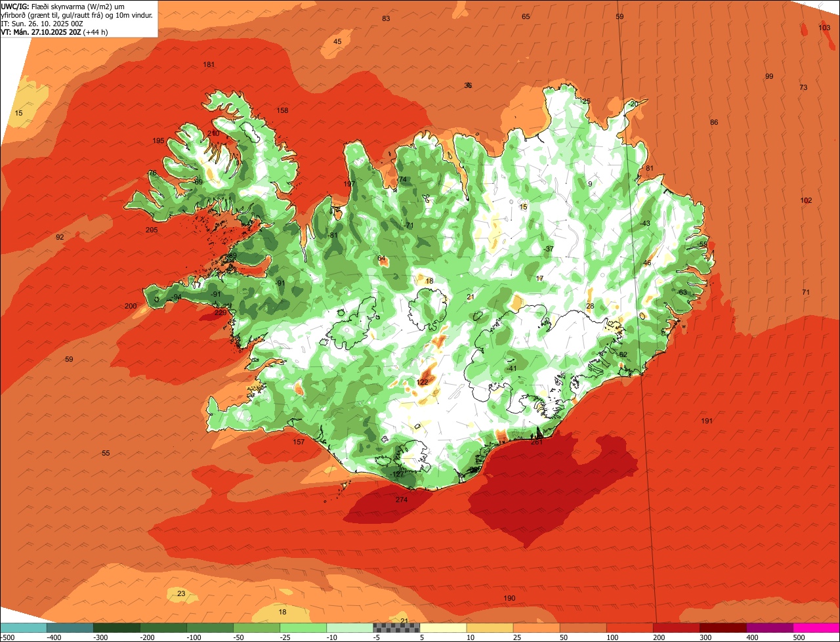This screenshot has height=642, width=840.
Task: Click the value 92 in the western ocean
Action: pyautogui.click(x=60, y=237)
